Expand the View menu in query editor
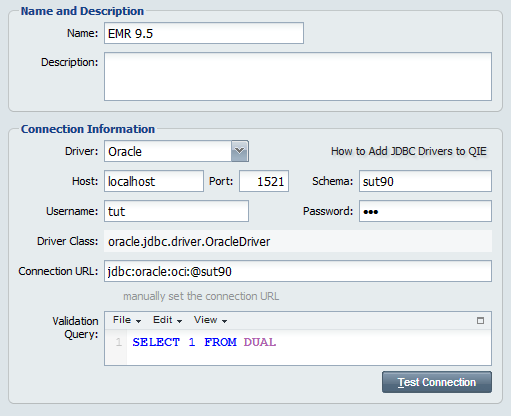511x416 pixels. (x=210, y=320)
